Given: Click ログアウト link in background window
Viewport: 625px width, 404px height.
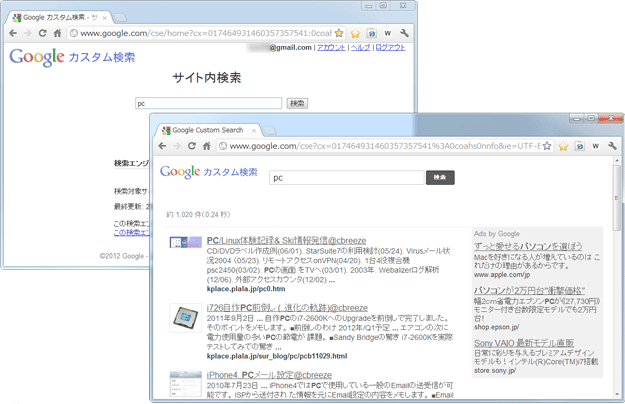Looking at the screenshot, I should click(x=390, y=47).
